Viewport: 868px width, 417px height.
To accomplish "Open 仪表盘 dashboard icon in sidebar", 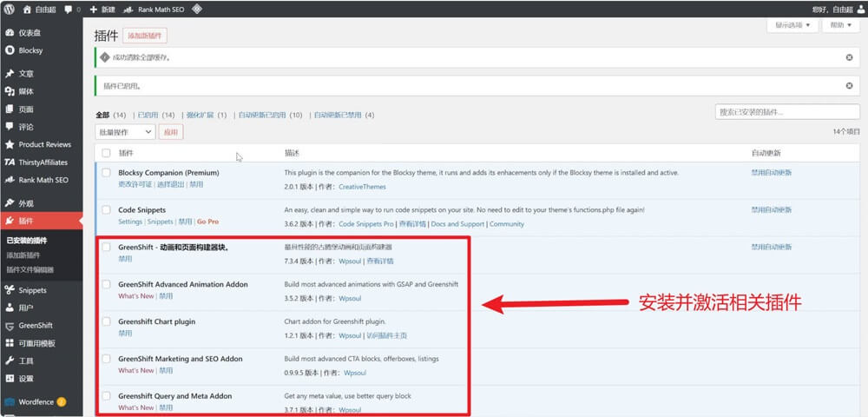I will coord(10,33).
